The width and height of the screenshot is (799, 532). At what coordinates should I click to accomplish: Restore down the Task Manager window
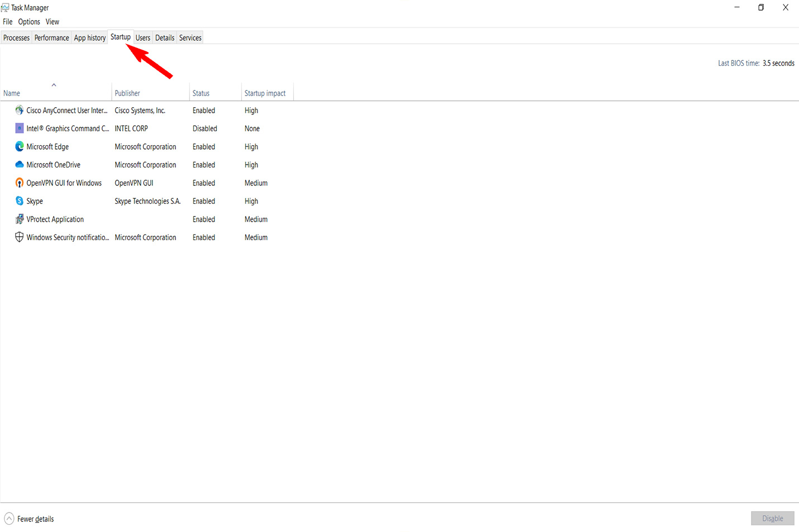tap(761, 7)
